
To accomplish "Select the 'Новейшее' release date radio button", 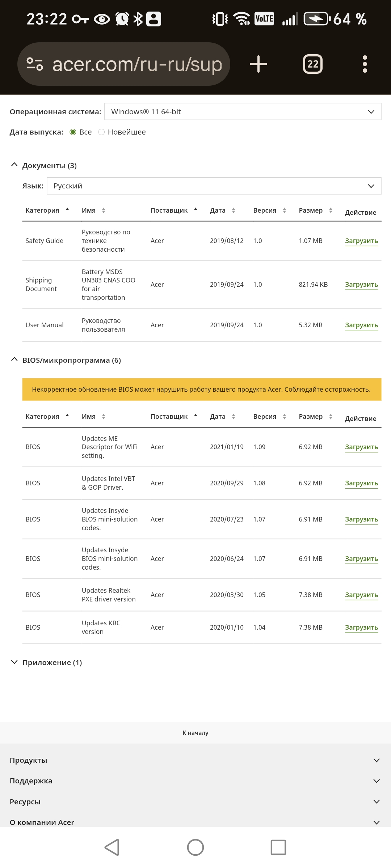I will coord(102,132).
